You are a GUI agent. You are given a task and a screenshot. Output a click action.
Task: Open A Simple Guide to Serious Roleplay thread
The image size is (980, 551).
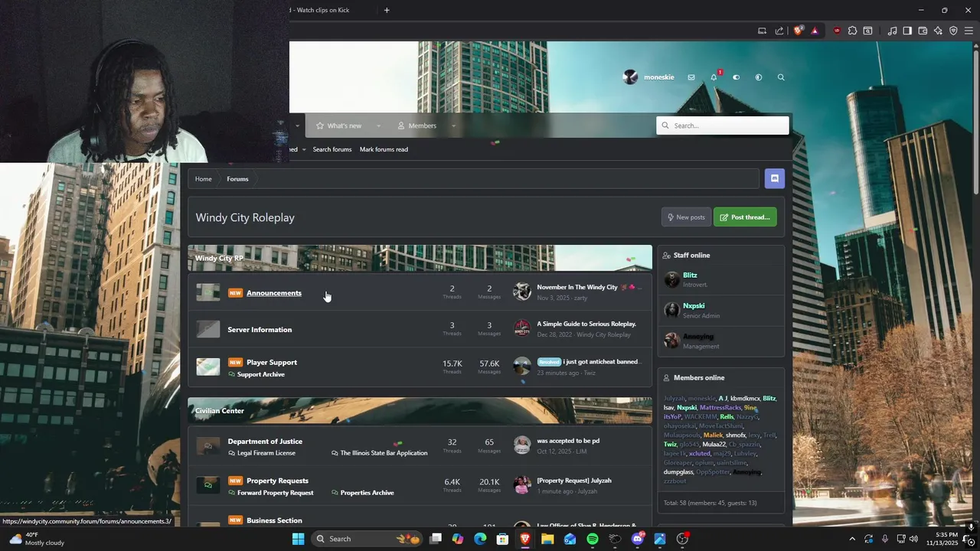[586, 324]
